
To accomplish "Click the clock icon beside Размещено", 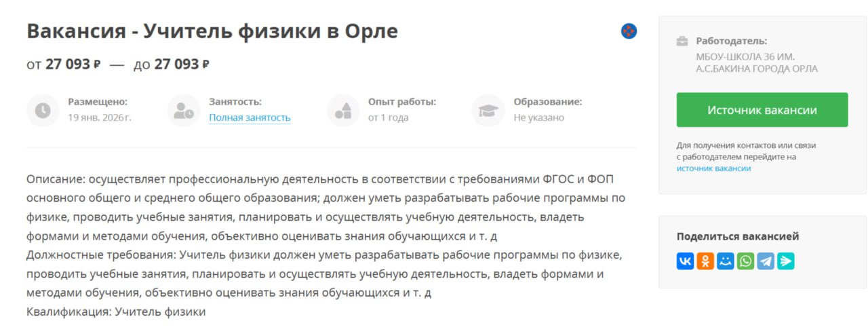I will pyautogui.click(x=43, y=110).
